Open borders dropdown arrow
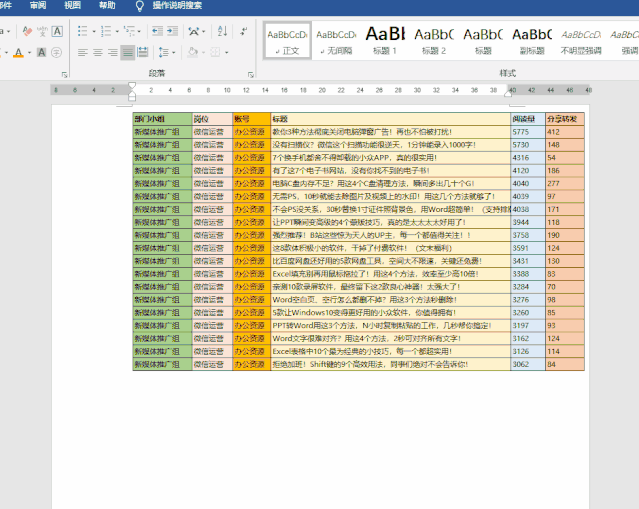This screenshot has width=639, height=509. (227, 53)
